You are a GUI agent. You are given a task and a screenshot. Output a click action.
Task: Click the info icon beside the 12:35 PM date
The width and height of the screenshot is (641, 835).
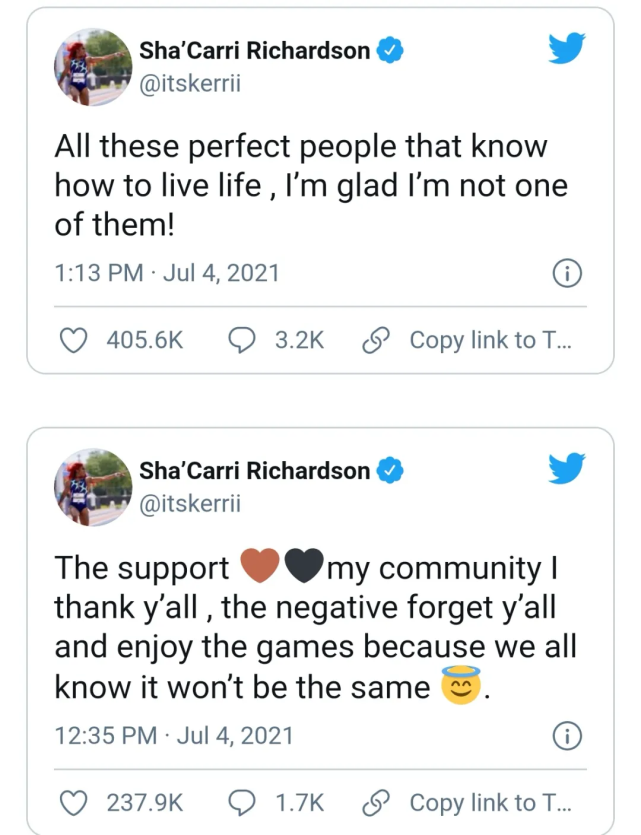[x=566, y=736]
